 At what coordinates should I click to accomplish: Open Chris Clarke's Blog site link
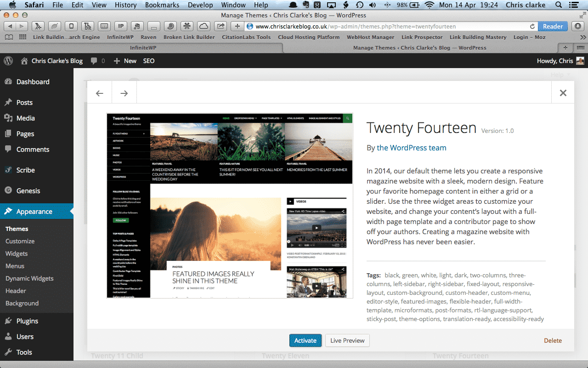[x=52, y=61]
